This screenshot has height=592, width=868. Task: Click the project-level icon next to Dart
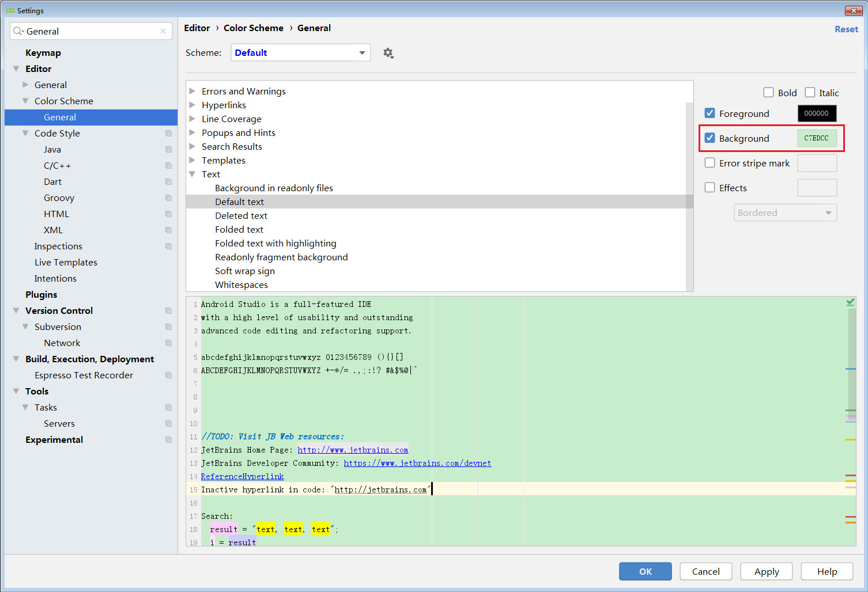point(168,182)
